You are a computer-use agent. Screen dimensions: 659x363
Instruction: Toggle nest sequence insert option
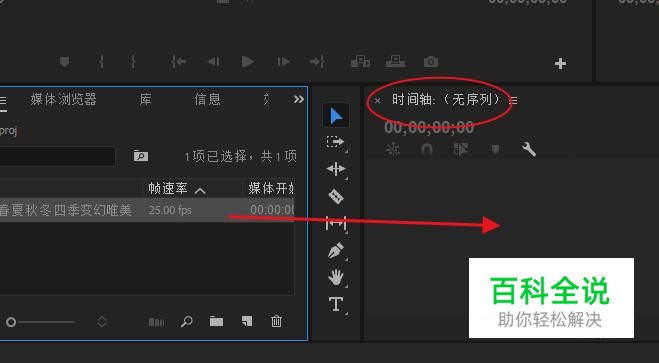[393, 149]
